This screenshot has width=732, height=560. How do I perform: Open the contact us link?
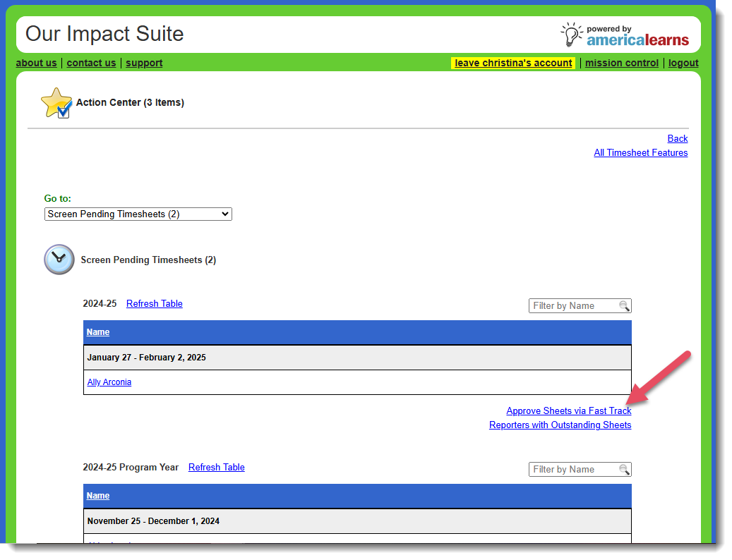(x=91, y=63)
